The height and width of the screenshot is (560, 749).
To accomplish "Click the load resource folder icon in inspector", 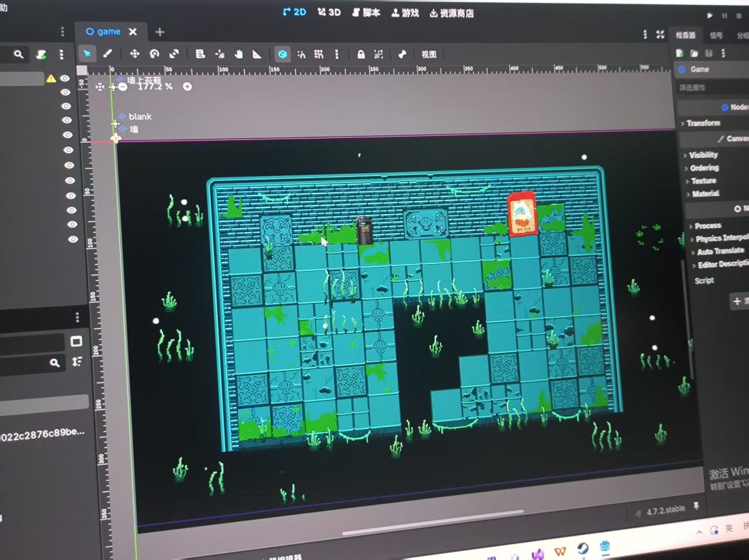I will click(694, 53).
